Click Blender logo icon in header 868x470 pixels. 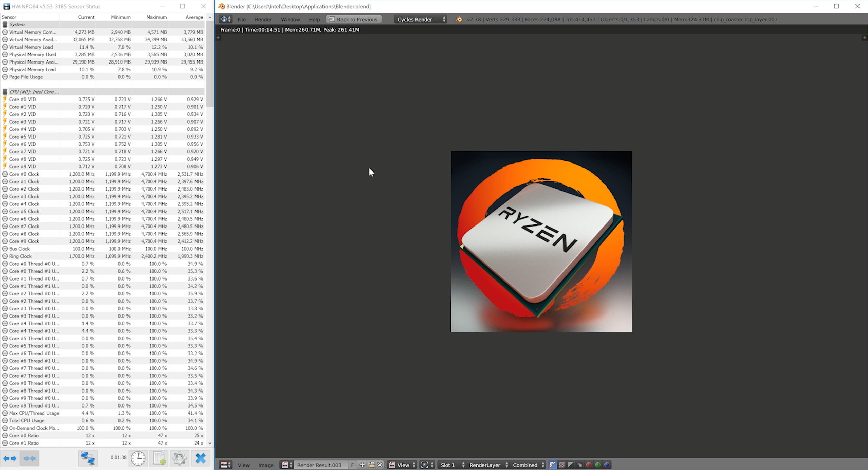pos(459,19)
